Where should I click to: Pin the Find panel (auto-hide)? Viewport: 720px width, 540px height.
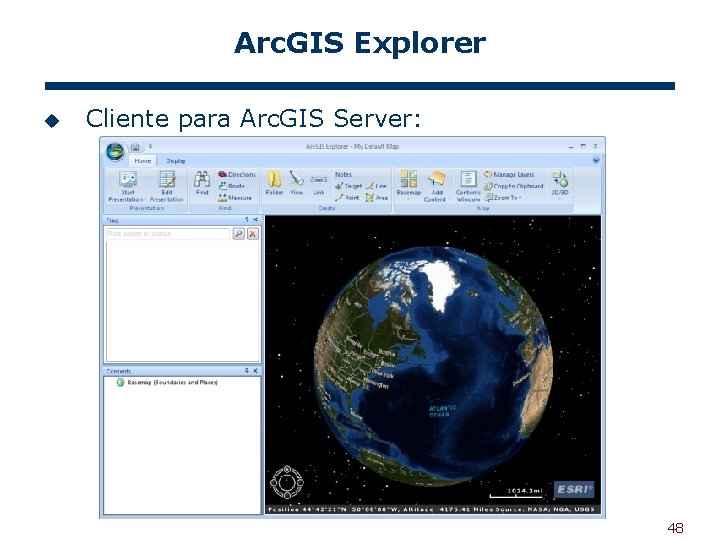point(247,219)
